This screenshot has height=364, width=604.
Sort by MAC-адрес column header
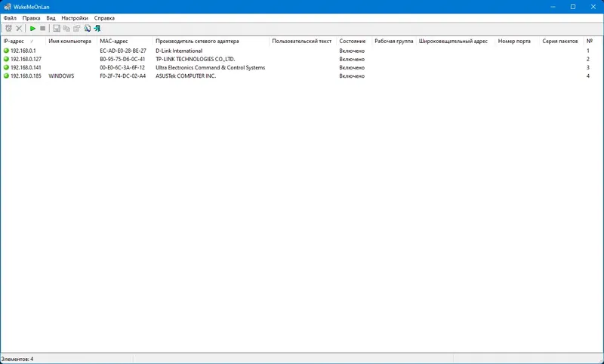[x=125, y=41]
